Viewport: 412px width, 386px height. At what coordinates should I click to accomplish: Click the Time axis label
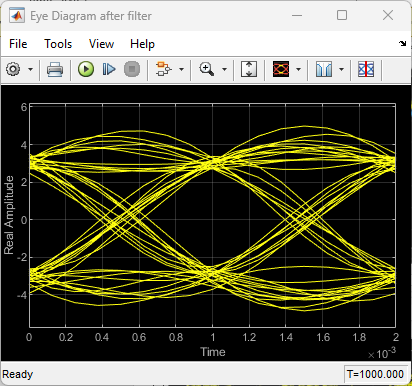pyautogui.click(x=213, y=352)
